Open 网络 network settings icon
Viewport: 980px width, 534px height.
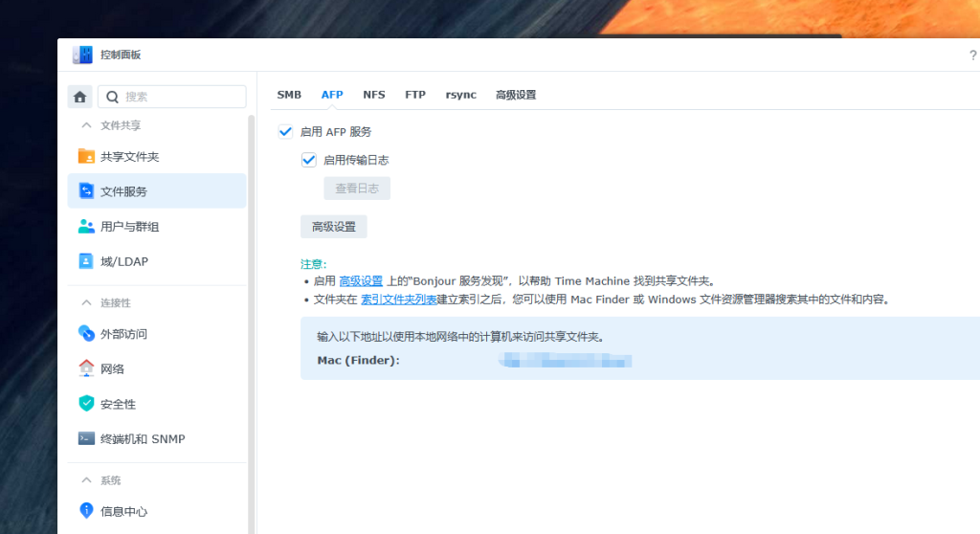[x=87, y=368]
